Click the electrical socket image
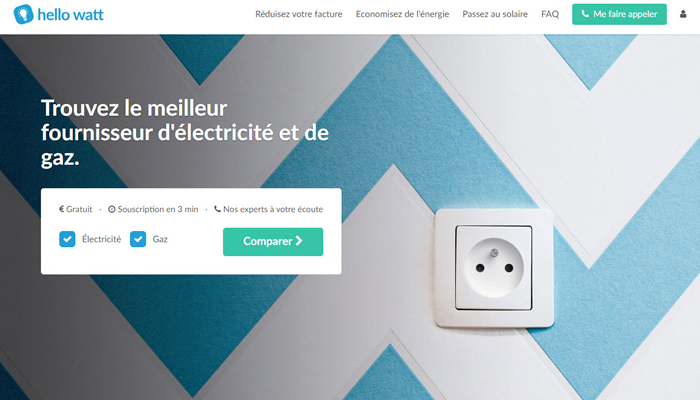This screenshot has height=400, width=700. click(494, 268)
